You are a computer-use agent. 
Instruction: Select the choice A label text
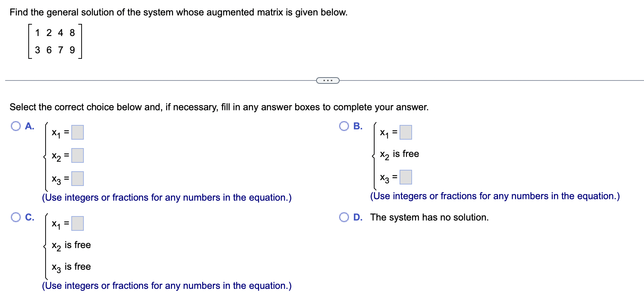29,126
